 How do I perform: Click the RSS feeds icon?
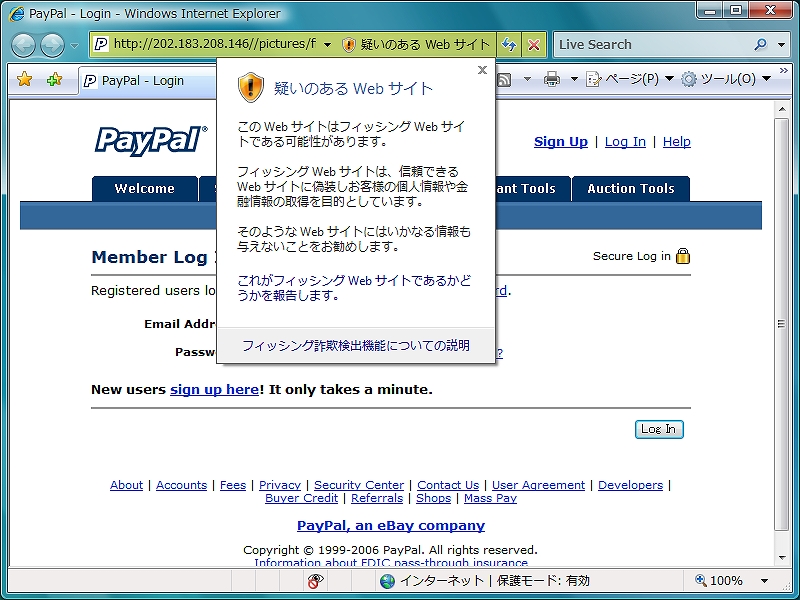click(505, 79)
